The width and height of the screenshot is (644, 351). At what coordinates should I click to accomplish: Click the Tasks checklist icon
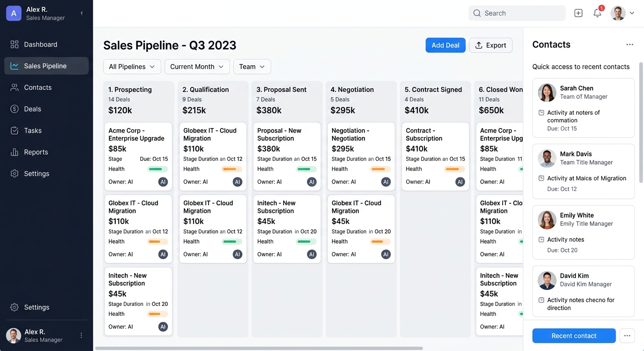tap(15, 130)
